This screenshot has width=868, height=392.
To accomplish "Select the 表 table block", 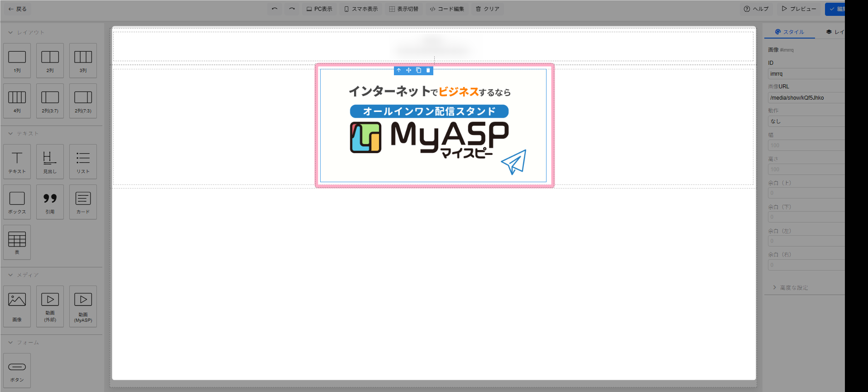I will click(x=17, y=242).
